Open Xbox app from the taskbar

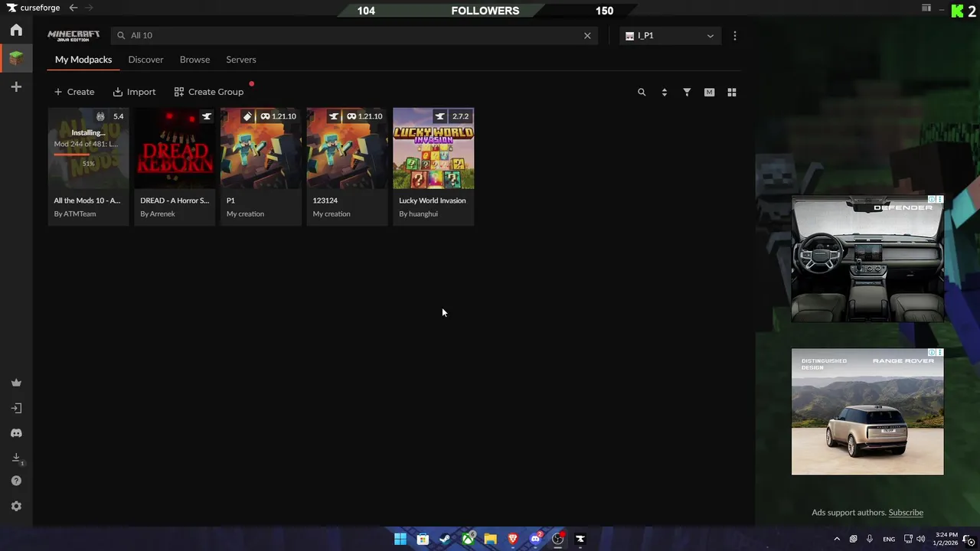468,539
